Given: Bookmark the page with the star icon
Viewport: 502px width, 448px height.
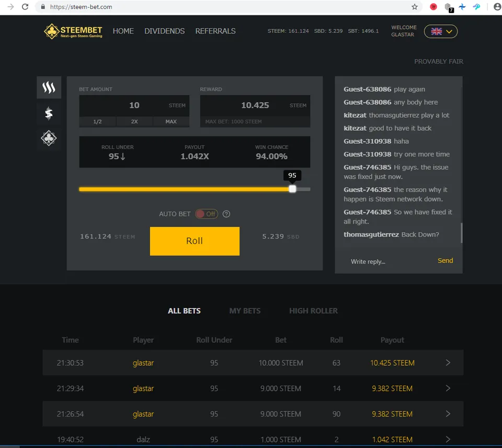Looking at the screenshot, I should click(x=415, y=7).
